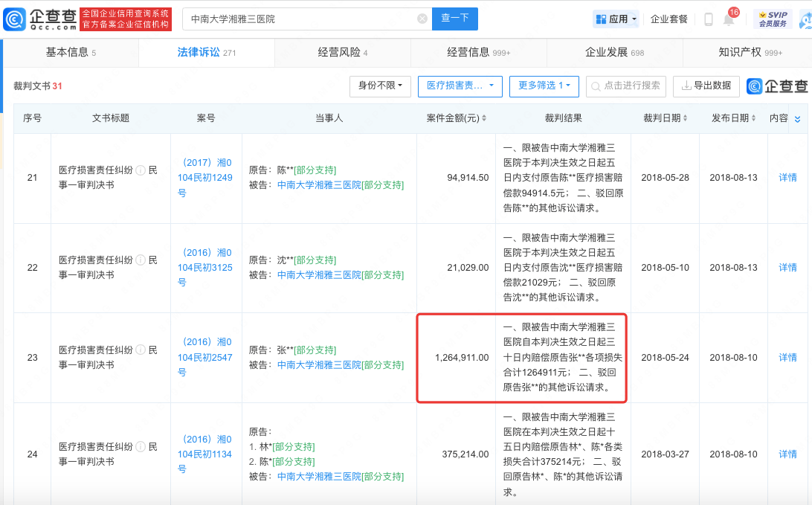Screen dimensions: 812x505
Task: Click the 当事人 column header
Action: point(329,118)
